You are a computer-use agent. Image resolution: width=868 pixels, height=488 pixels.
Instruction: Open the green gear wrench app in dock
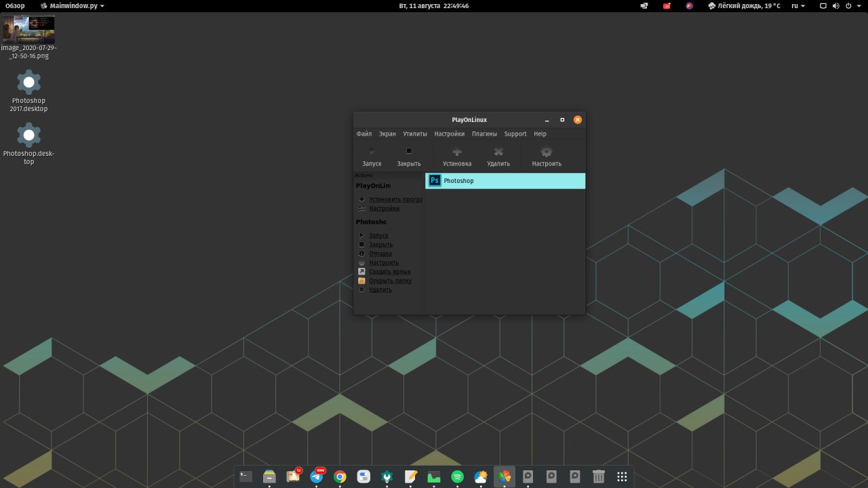tap(387, 476)
